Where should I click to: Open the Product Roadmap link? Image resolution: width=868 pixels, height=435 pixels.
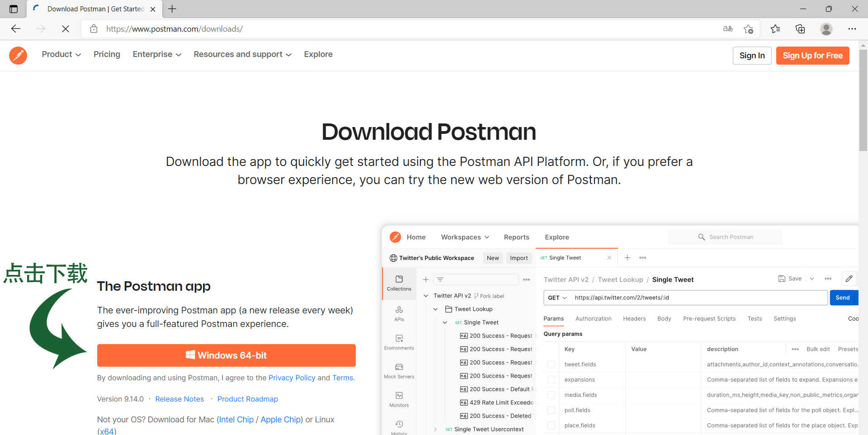(x=248, y=399)
